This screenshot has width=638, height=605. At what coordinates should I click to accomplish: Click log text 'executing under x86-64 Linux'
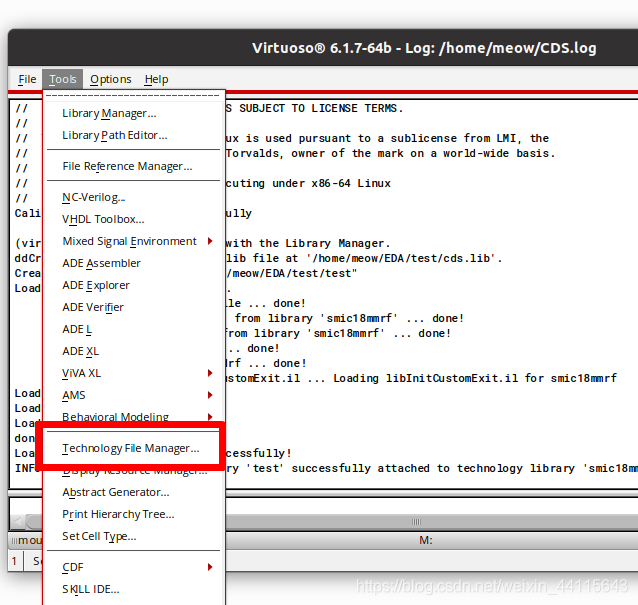(308, 183)
